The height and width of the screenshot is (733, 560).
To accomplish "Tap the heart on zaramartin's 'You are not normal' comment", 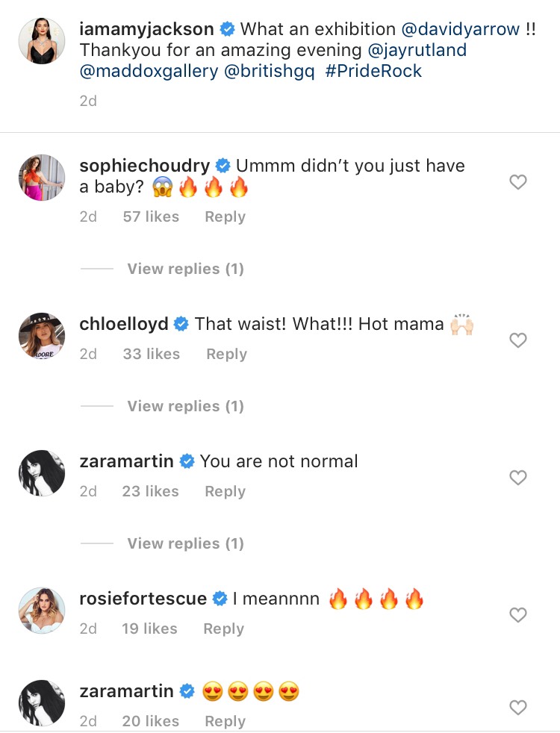I will point(517,477).
